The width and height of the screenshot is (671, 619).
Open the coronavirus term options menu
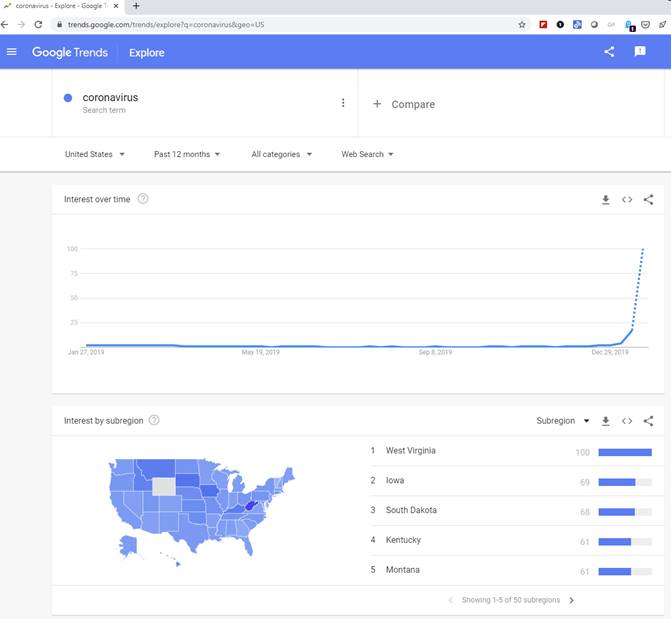[x=343, y=103]
